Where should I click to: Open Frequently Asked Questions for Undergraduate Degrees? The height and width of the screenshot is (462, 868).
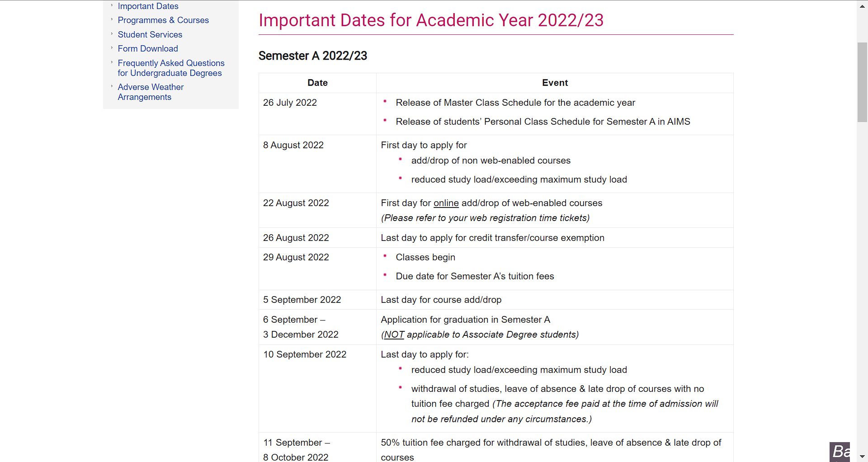[x=171, y=68]
